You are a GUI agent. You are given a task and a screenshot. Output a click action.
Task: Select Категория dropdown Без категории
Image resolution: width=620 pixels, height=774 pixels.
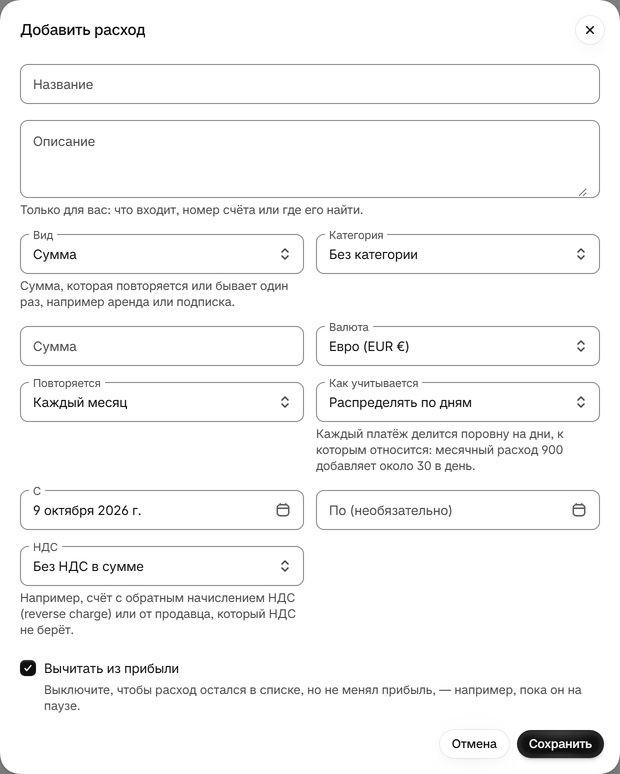coord(458,254)
